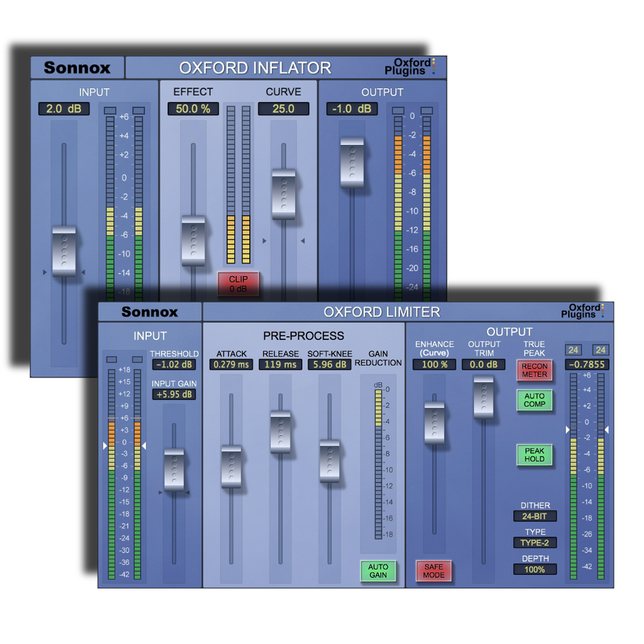This screenshot has width=644, height=644.
Task: Turn on SAFE MODE
Action: point(433,571)
